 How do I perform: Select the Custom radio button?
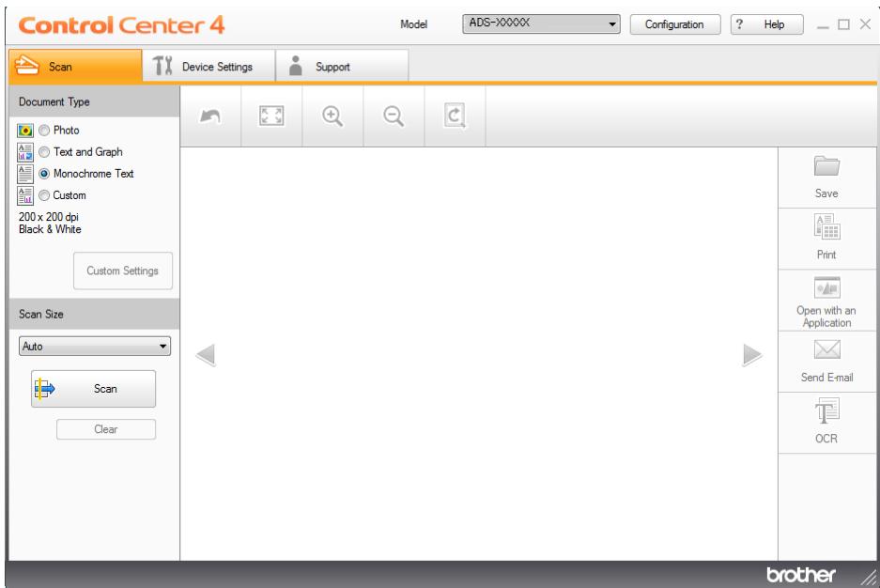pyautogui.click(x=44, y=195)
